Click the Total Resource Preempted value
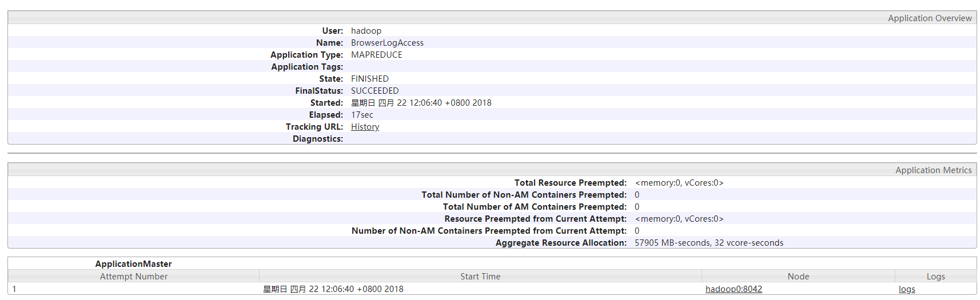Screen dimensions: 980x300 point(679,183)
